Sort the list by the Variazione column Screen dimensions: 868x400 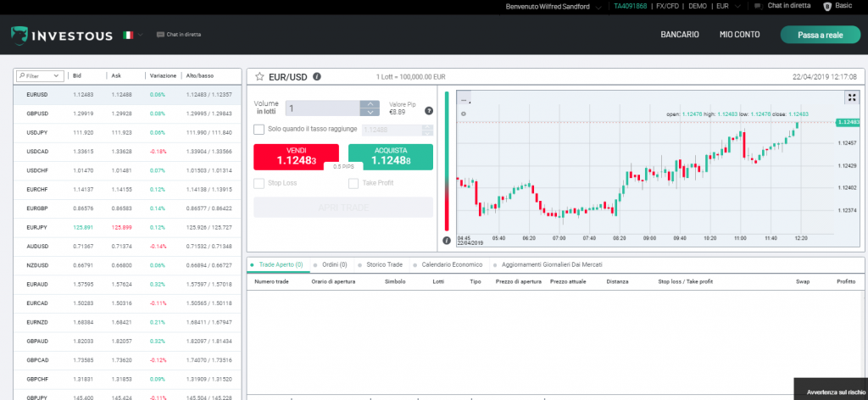(x=163, y=75)
